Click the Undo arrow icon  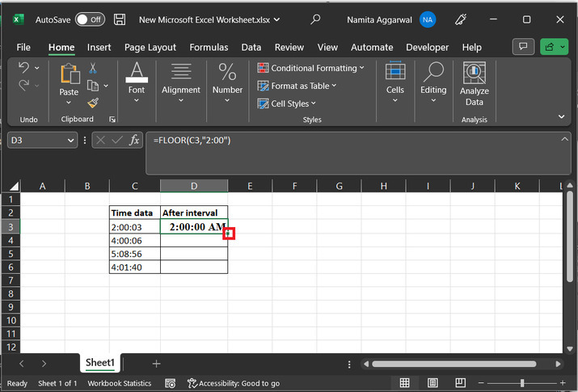[23, 68]
